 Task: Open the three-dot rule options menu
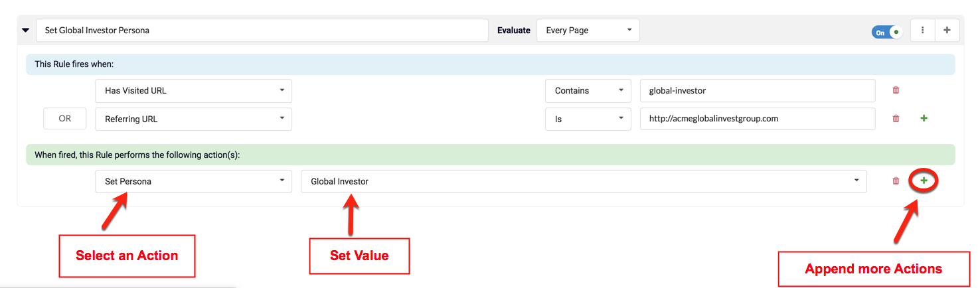[x=922, y=31]
